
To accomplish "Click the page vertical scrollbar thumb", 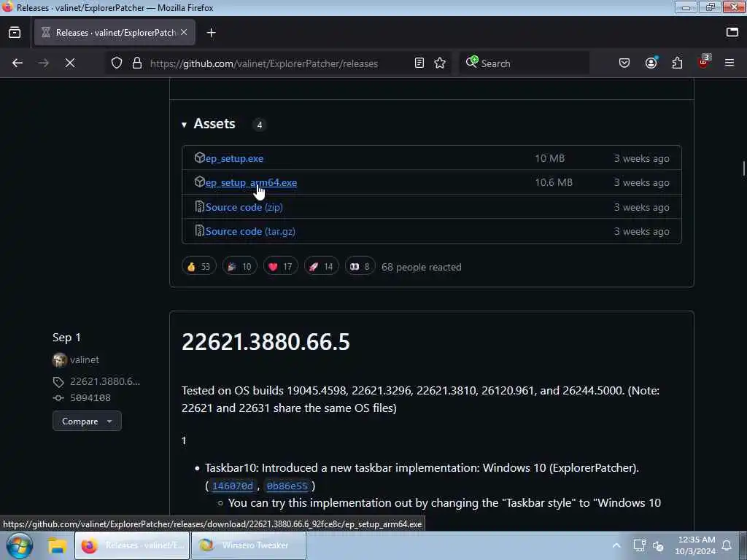I will click(x=743, y=168).
